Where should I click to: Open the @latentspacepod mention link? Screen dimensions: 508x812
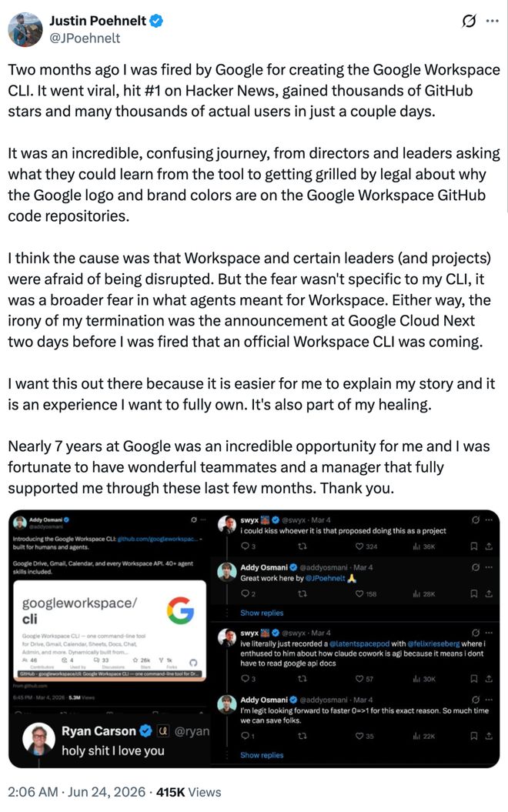[x=359, y=643]
